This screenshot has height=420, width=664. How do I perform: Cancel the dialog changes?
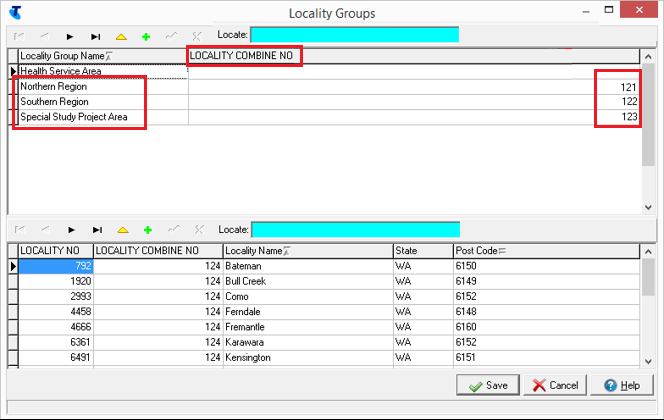(555, 385)
